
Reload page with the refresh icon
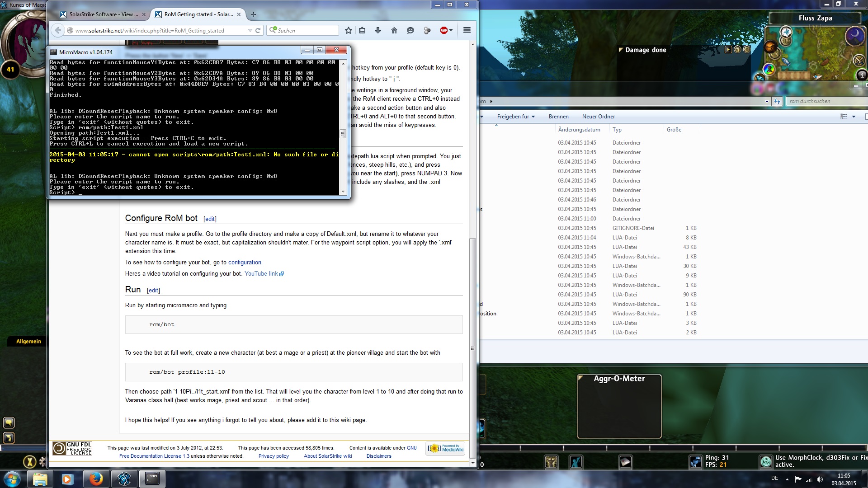click(258, 30)
